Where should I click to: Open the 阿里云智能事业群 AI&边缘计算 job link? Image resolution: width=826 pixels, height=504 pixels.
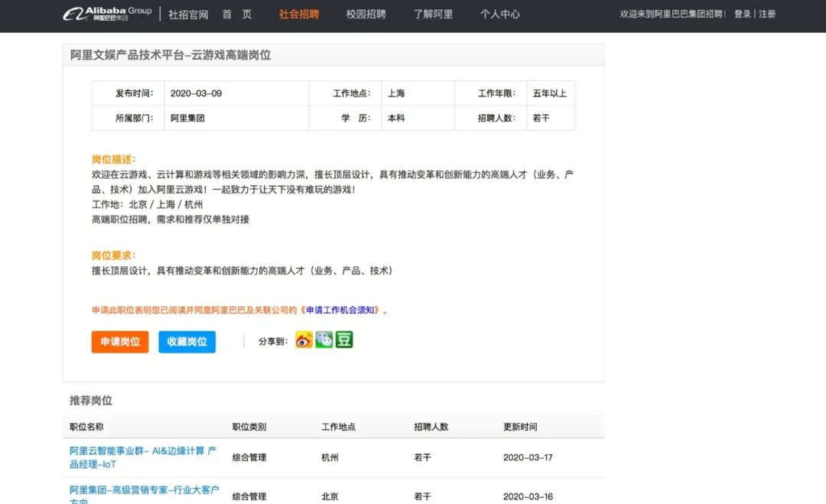coord(143,457)
